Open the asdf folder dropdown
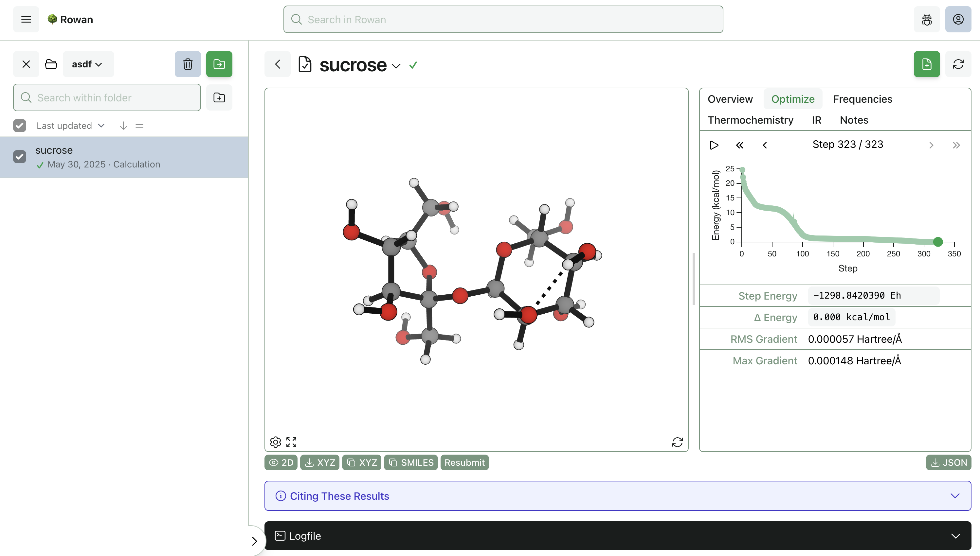This screenshot has height=556, width=980. [x=88, y=64]
